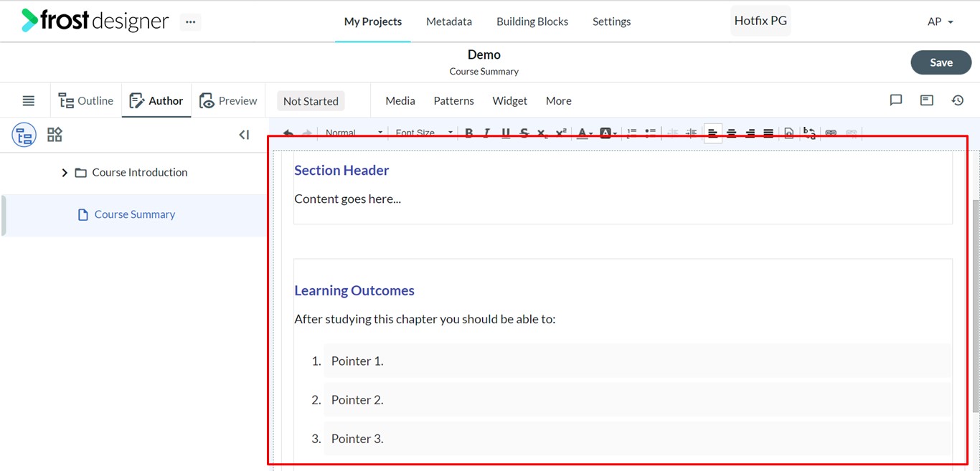The image size is (980, 471).
Task: Click the Save button
Action: click(x=941, y=62)
